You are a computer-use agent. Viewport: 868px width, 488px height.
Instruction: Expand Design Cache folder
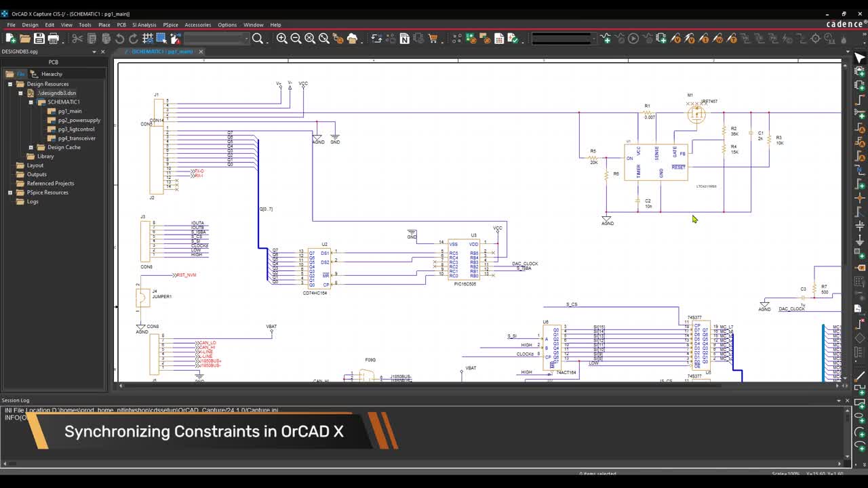coord(31,147)
